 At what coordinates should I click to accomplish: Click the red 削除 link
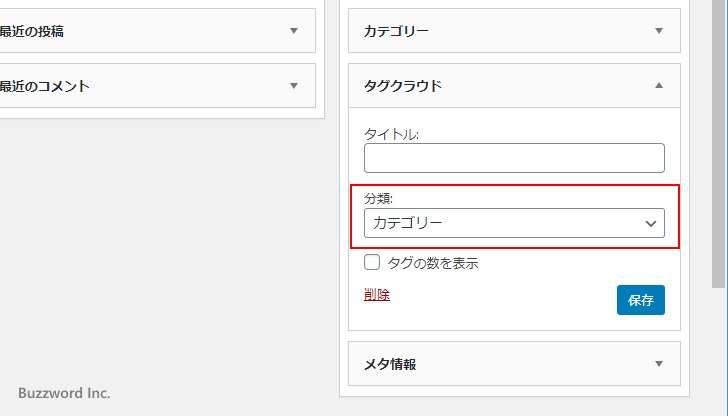click(377, 295)
